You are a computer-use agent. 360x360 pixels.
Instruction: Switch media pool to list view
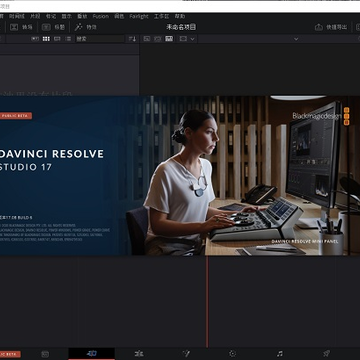[x=68, y=39]
